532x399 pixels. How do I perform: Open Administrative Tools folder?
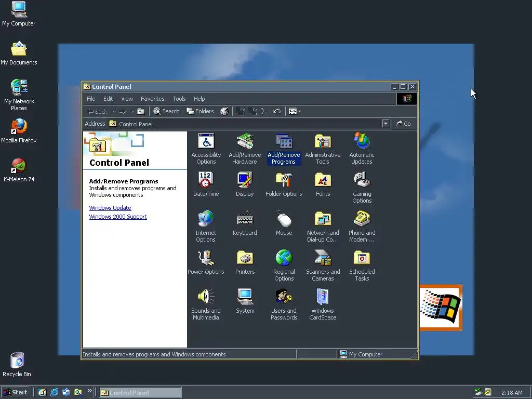click(323, 149)
